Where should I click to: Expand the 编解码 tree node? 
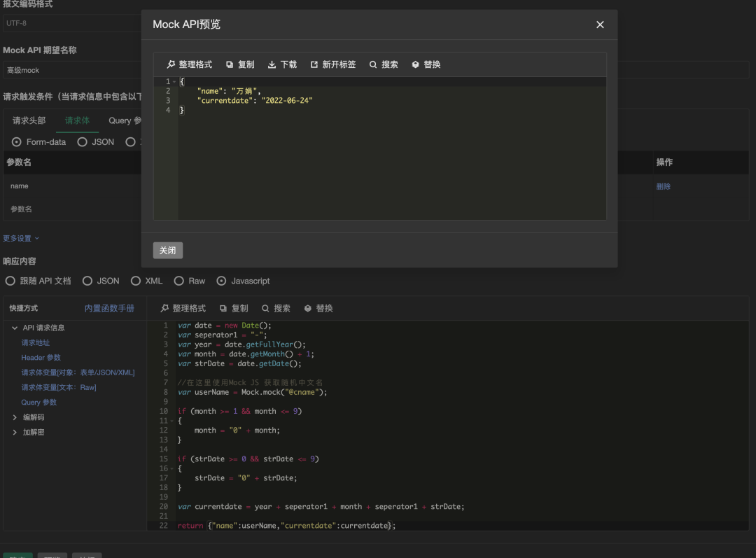pyautogui.click(x=15, y=417)
